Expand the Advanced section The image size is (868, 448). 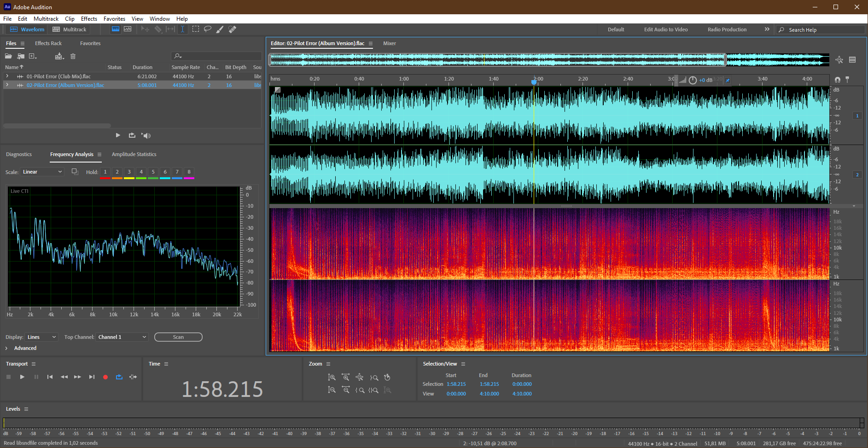point(6,348)
